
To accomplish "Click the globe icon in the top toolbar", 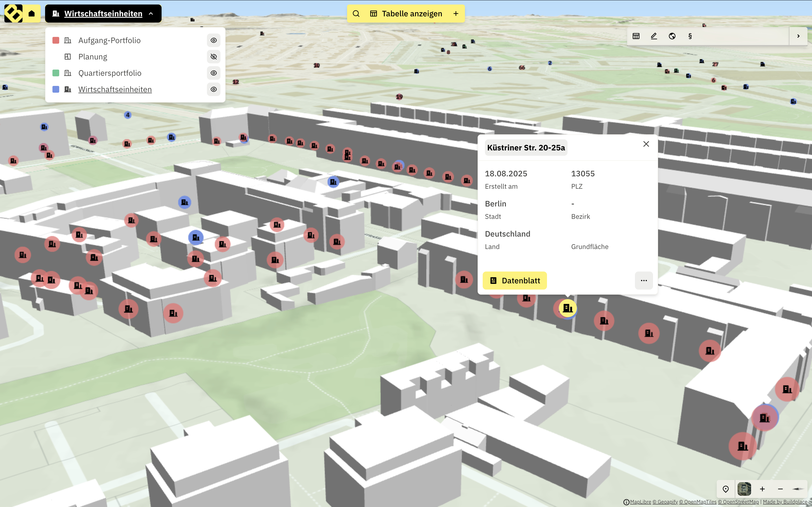I will [x=672, y=36].
